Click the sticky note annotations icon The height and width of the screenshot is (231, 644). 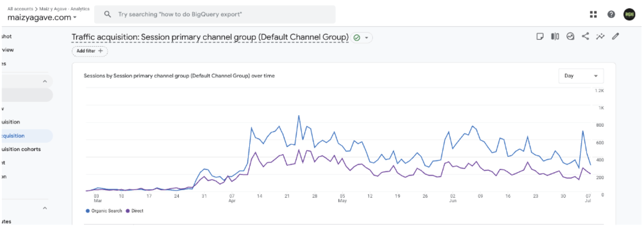click(540, 36)
